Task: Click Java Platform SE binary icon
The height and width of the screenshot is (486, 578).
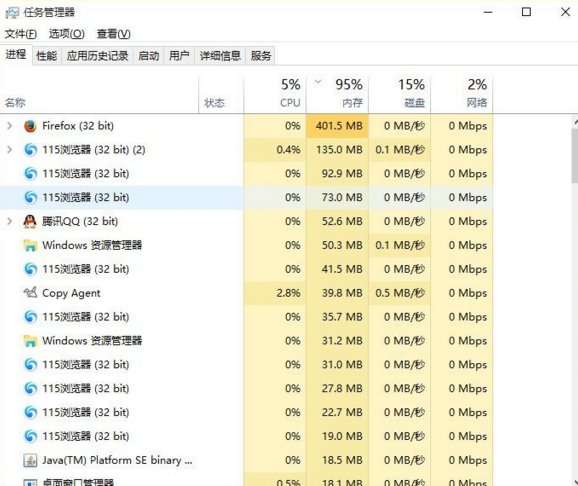Action: pyautogui.click(x=30, y=460)
